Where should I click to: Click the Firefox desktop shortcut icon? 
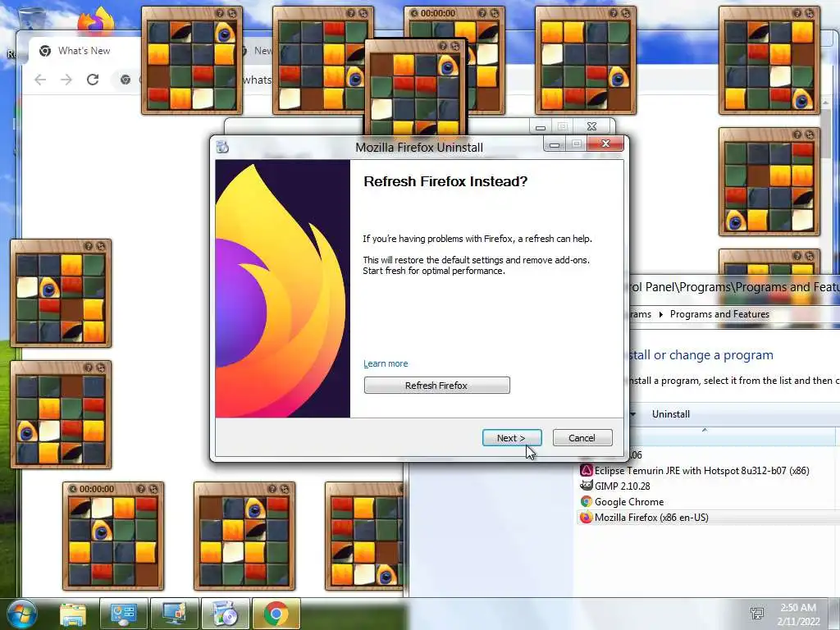95,21
